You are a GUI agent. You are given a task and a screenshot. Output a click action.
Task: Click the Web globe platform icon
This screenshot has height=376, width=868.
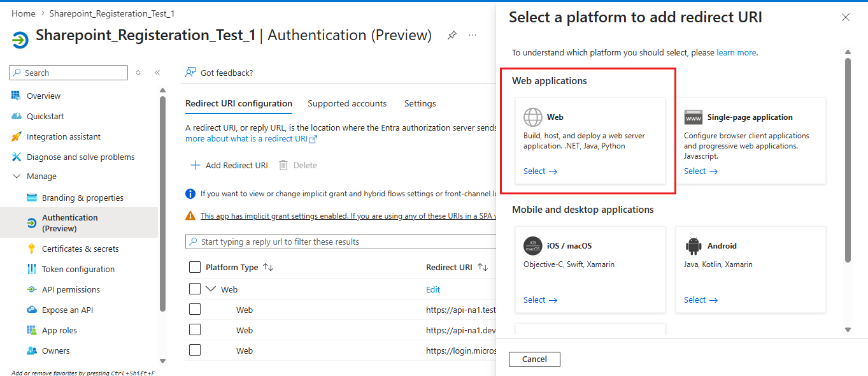(533, 117)
